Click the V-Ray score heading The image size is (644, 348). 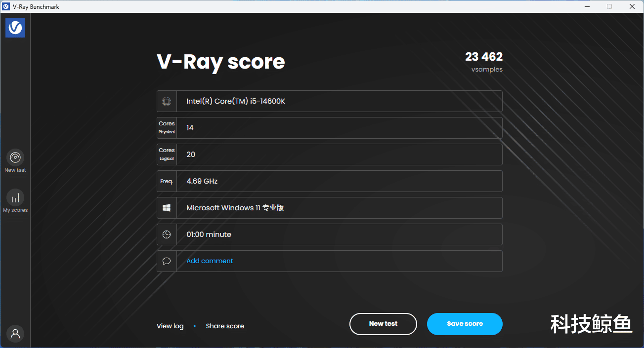[x=221, y=62]
